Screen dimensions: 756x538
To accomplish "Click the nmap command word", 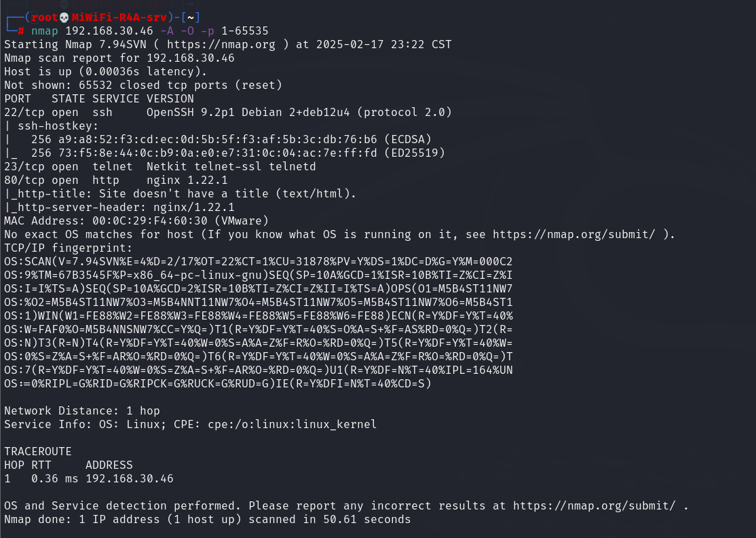I will pyautogui.click(x=44, y=31).
